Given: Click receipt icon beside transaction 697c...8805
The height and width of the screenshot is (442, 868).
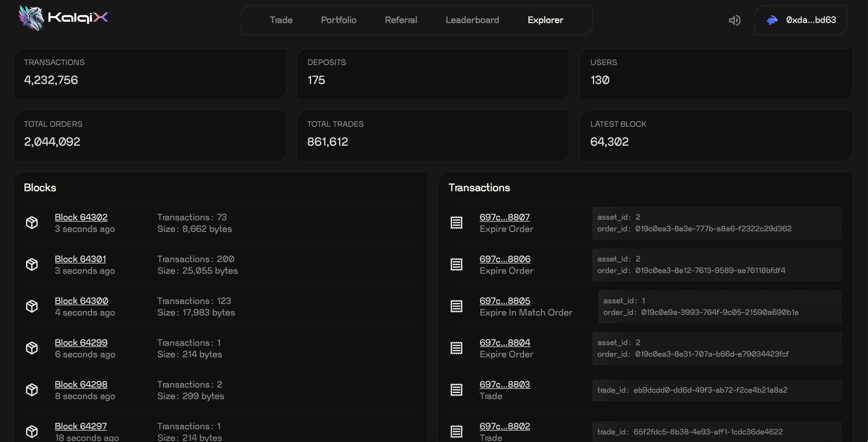Looking at the screenshot, I should (x=456, y=307).
